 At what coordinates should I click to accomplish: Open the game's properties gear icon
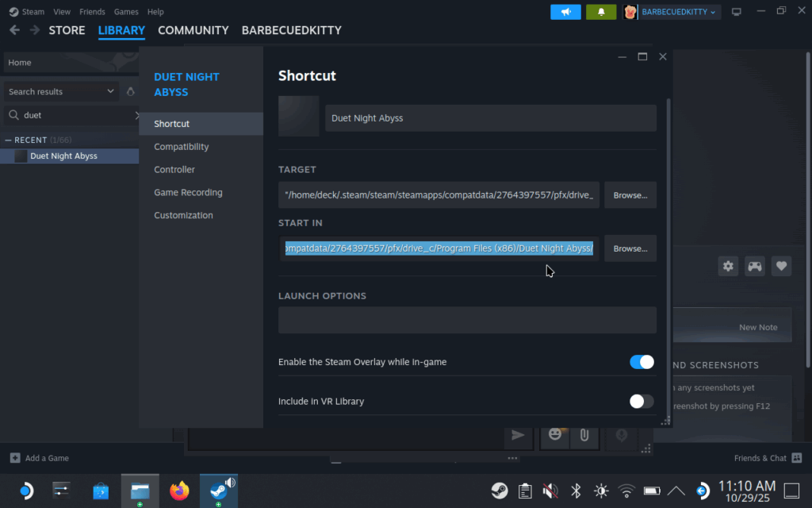(x=728, y=266)
